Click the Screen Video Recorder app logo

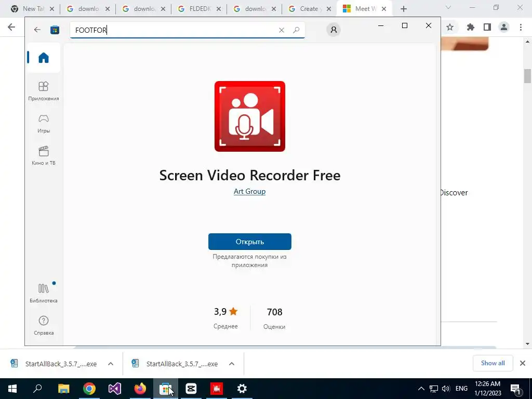click(250, 116)
